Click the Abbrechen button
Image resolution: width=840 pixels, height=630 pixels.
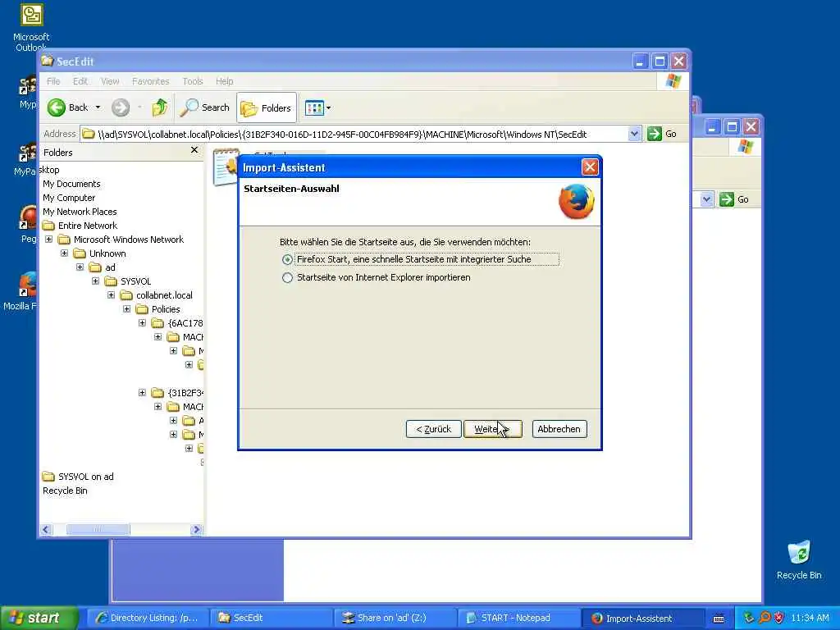559,429
